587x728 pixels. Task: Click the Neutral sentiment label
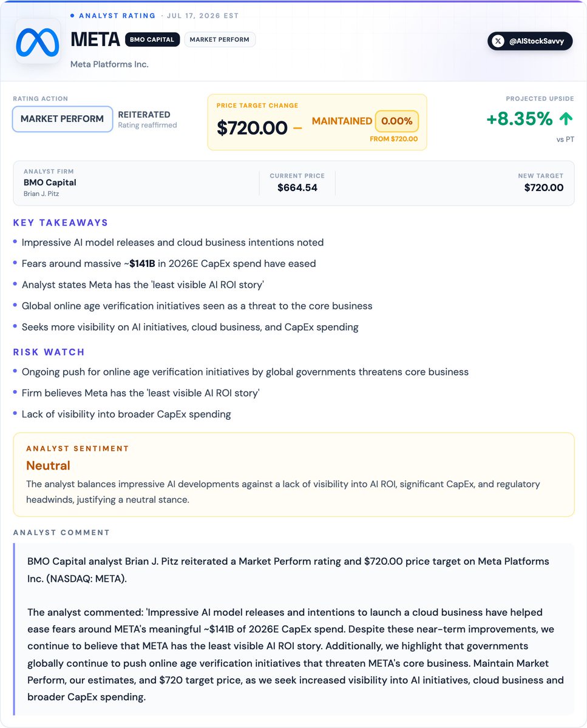click(x=48, y=465)
